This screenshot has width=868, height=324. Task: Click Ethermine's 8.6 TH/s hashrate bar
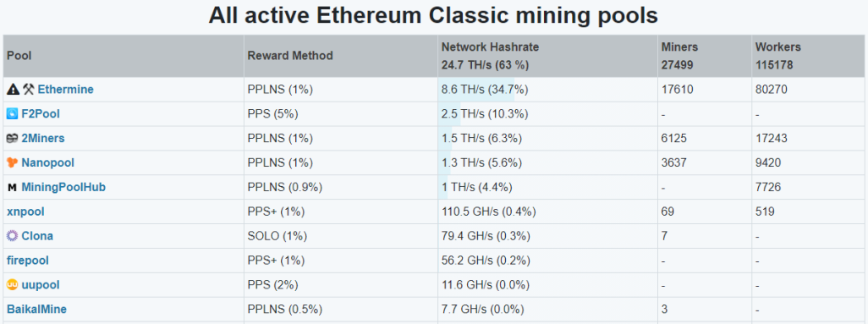(476, 89)
